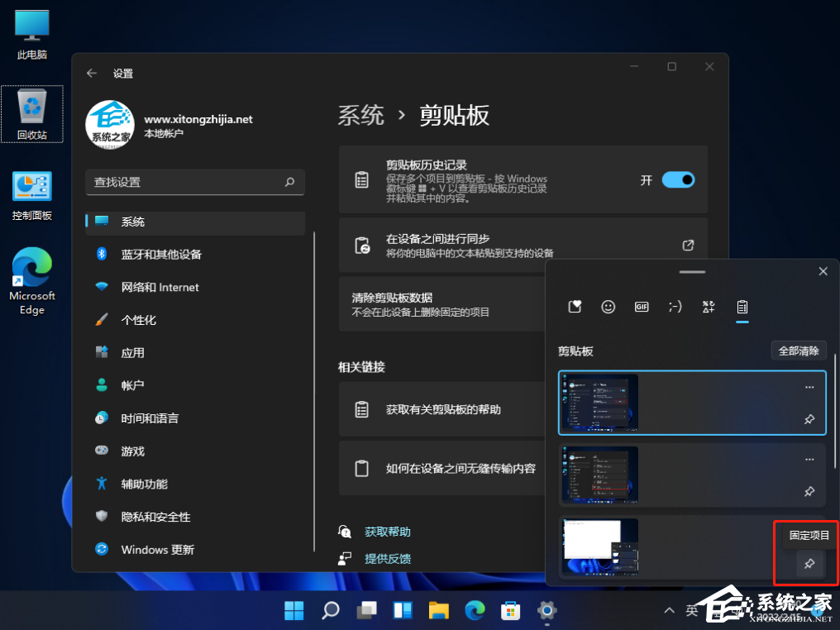This screenshot has width=840, height=630.
Task: Pin the first clipboard item
Action: (809, 419)
